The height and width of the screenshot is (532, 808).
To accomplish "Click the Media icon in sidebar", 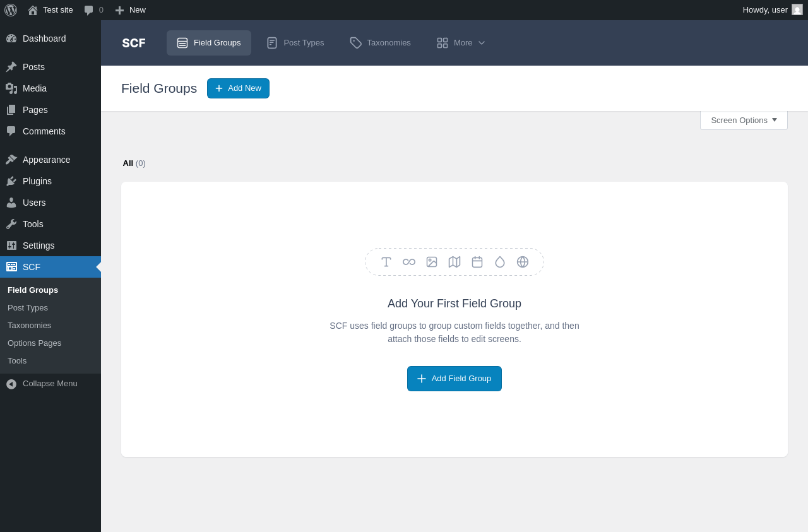I will [11, 88].
